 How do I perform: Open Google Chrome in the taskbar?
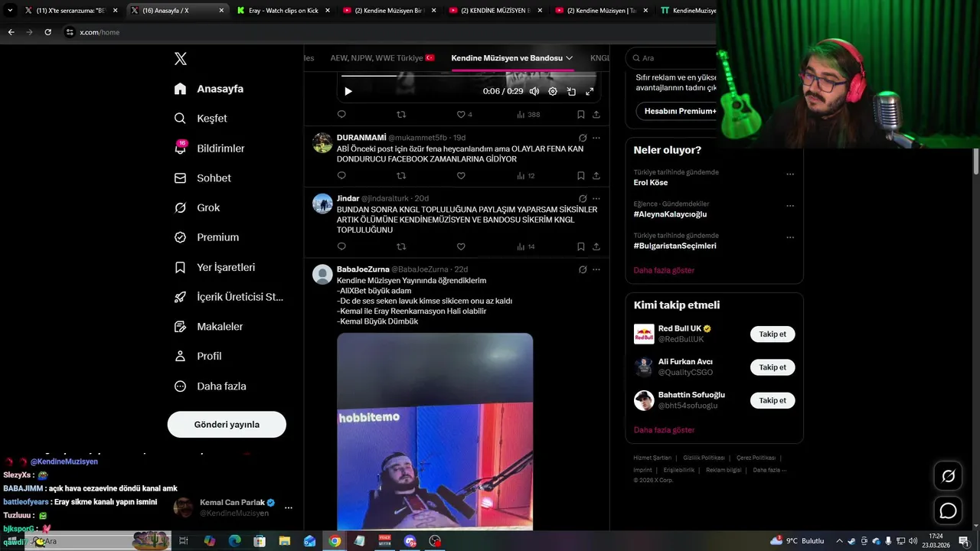point(335,541)
